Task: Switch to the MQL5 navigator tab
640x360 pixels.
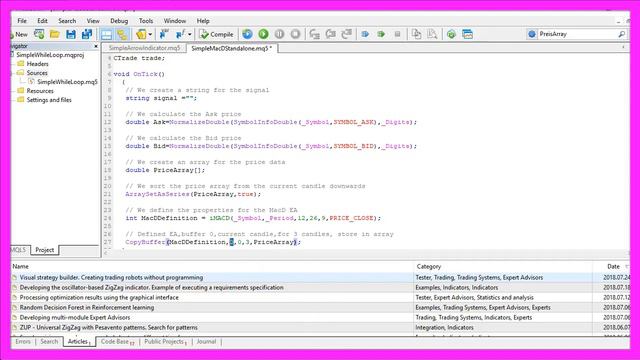Action: click(x=18, y=250)
